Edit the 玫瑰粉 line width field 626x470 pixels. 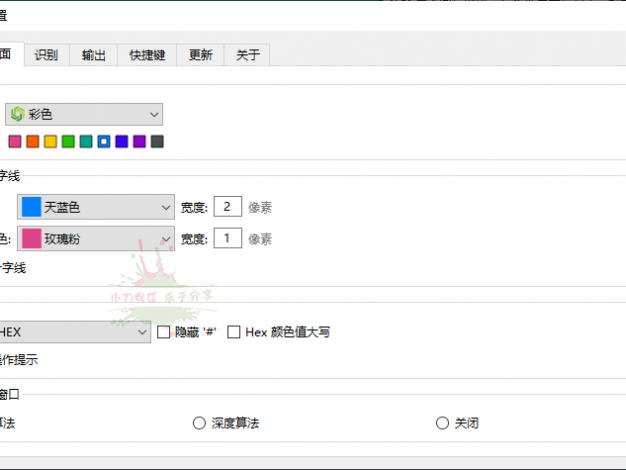[x=228, y=238]
